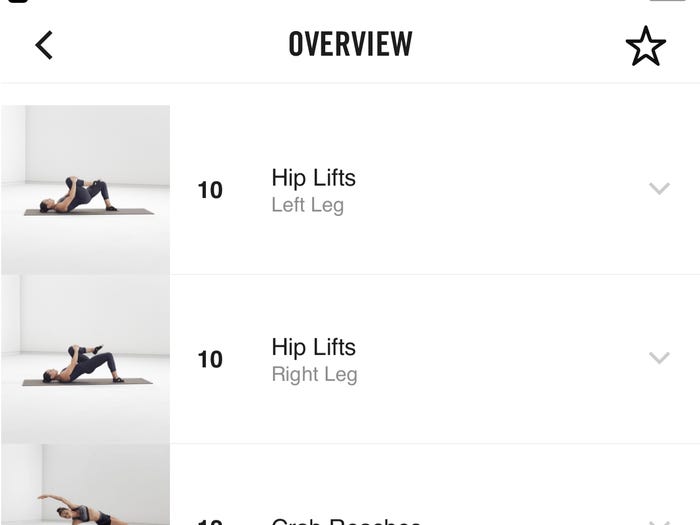This screenshot has width=700, height=525.
Task: Select the Hip Lifts title above Right Leg
Action: 313,347
